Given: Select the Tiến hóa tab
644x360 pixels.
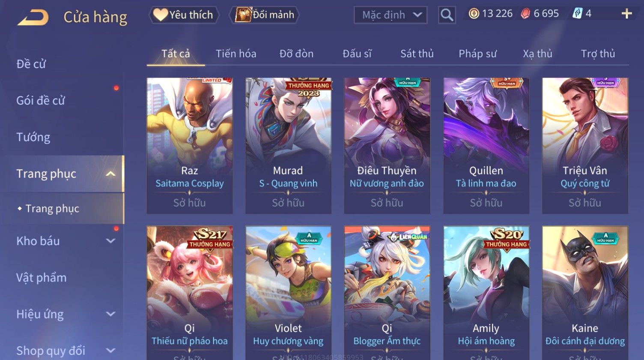Looking at the screenshot, I should tap(236, 54).
